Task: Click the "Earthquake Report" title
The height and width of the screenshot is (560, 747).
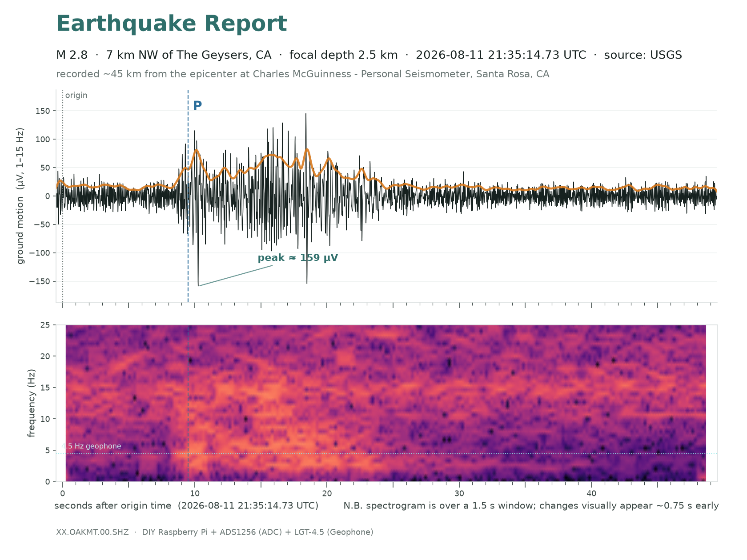Action: point(172,24)
